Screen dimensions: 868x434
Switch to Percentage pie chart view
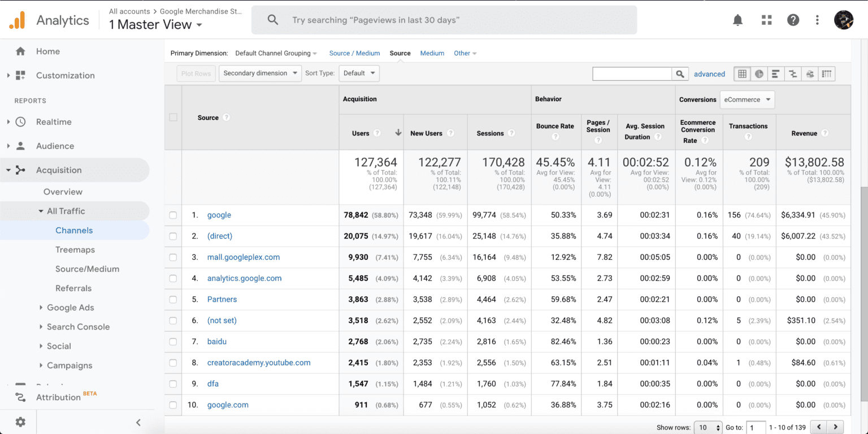[759, 73]
